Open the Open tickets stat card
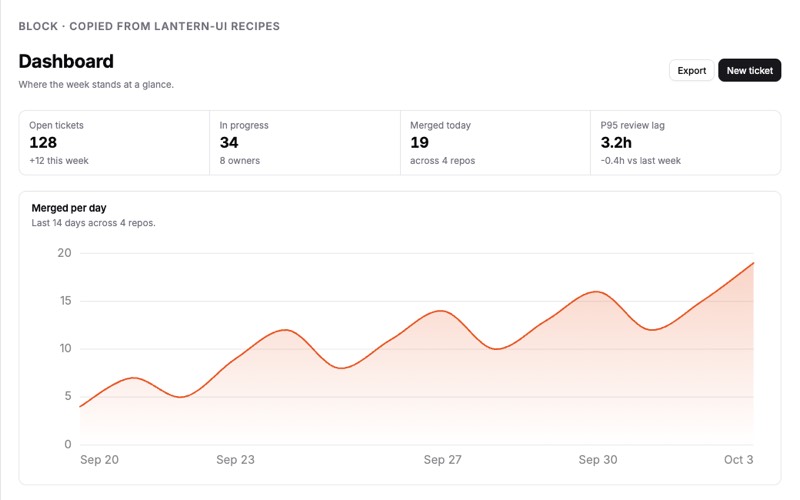This screenshot has width=800, height=500. [114, 143]
